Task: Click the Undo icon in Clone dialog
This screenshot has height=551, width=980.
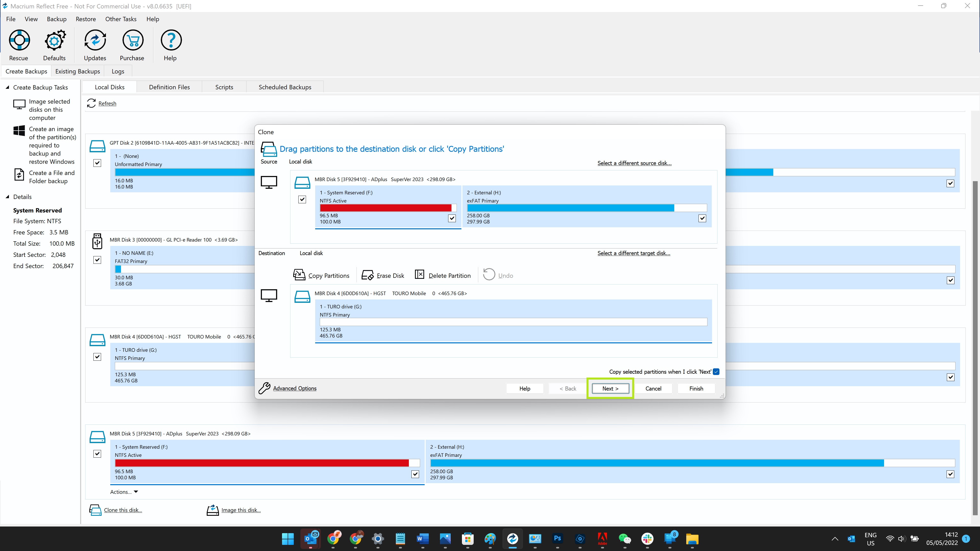Action: [x=489, y=274]
